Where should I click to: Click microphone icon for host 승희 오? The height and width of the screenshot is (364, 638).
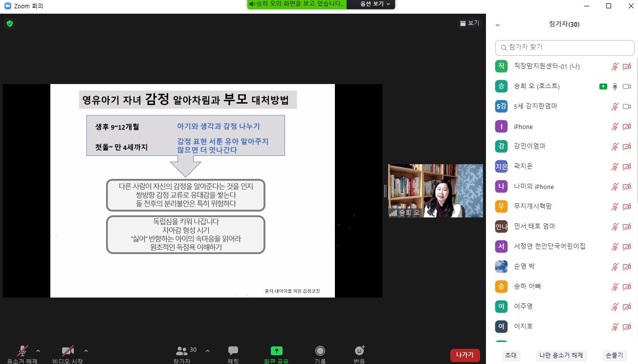tap(615, 86)
